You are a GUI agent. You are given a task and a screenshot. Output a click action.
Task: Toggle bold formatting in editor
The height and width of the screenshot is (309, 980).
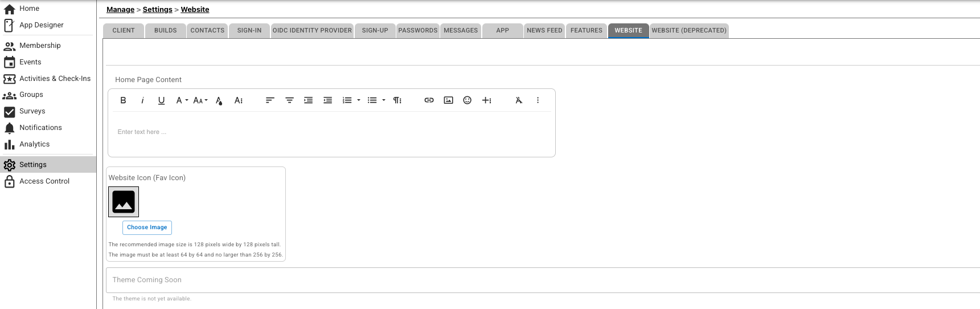click(123, 100)
